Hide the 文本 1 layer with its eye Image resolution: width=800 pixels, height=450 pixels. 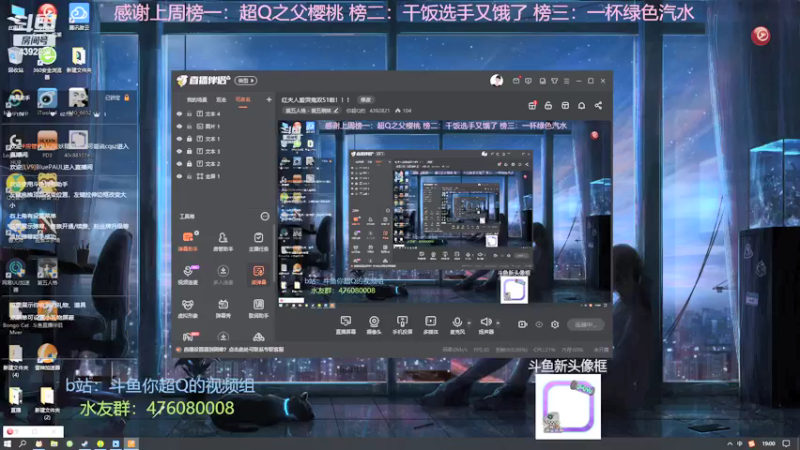(179, 139)
